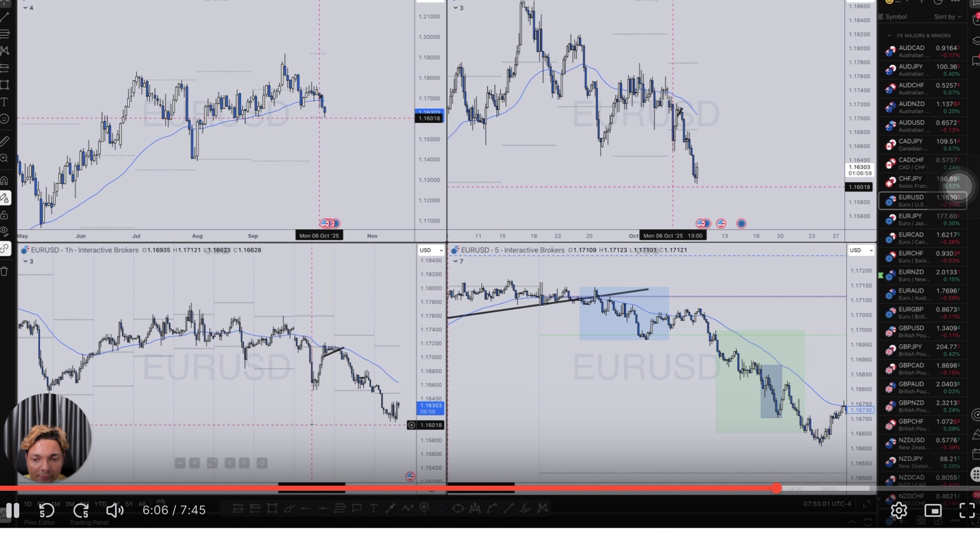Viewport: 980px width, 533px height.
Task: Switch to miniplayer mode
Action: point(933,510)
